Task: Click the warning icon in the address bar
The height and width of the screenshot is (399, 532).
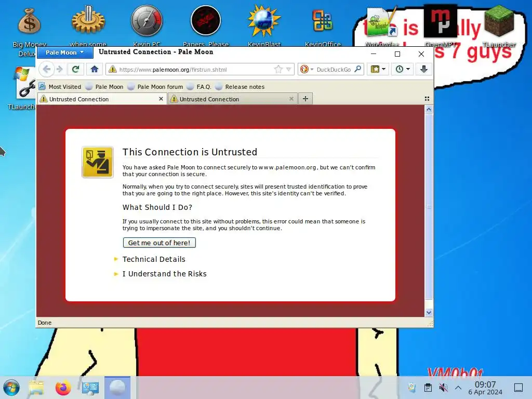Action: pos(112,69)
